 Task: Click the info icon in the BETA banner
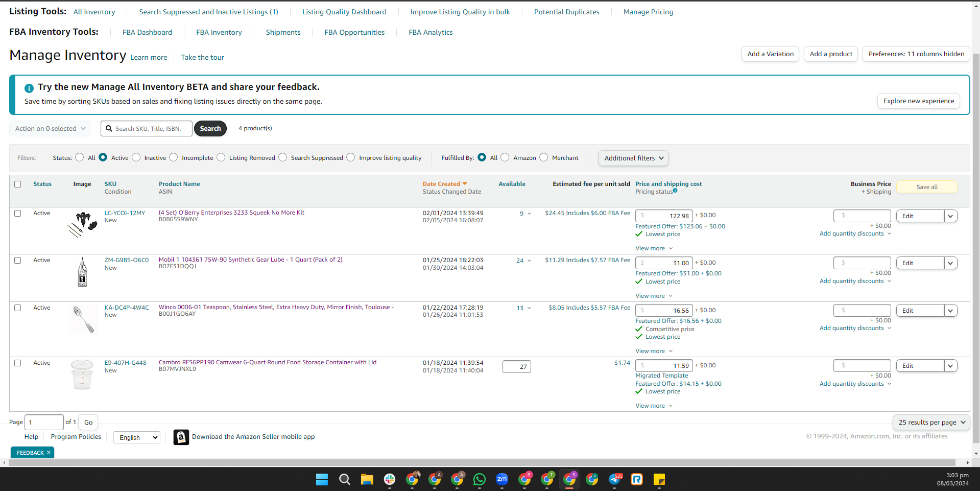coord(29,88)
